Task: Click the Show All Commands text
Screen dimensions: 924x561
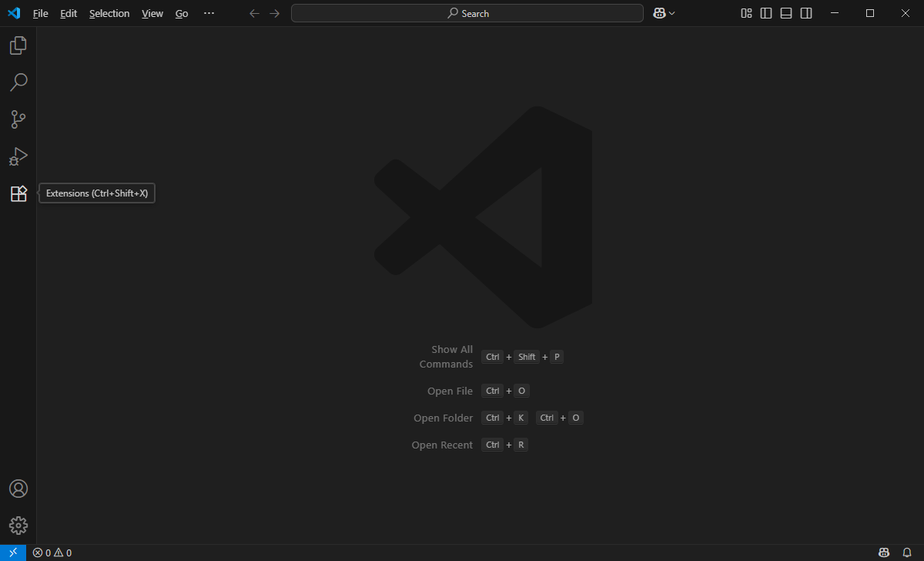Action: click(x=446, y=357)
